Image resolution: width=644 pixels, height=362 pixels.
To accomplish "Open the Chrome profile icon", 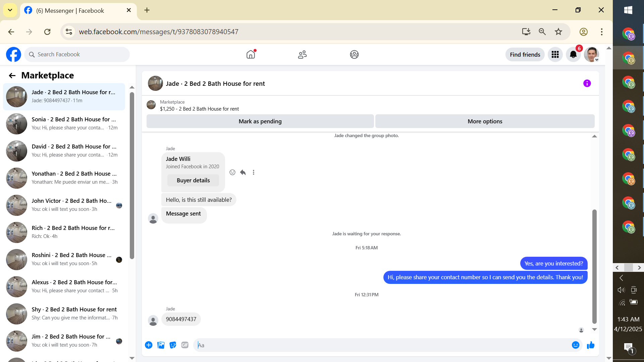I will pyautogui.click(x=584, y=32).
